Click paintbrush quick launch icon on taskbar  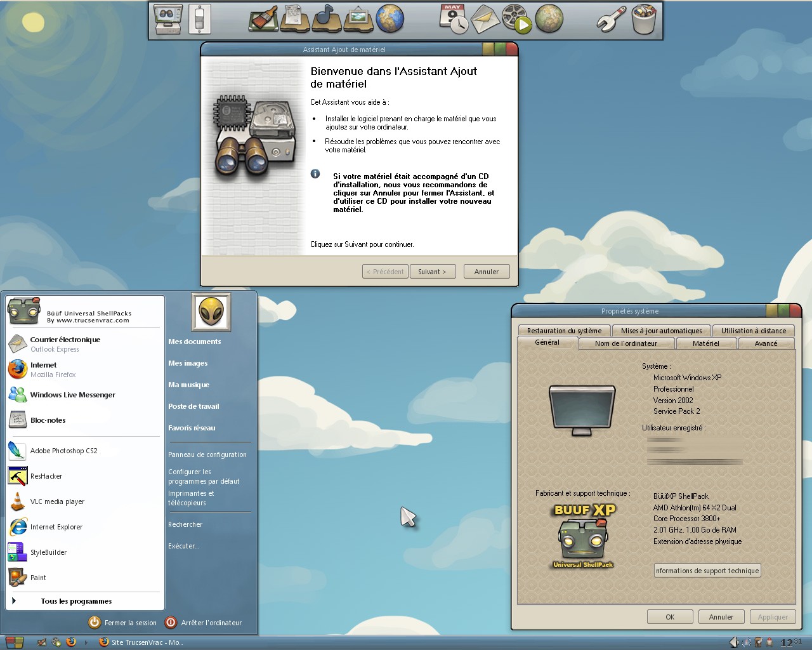[x=42, y=642]
